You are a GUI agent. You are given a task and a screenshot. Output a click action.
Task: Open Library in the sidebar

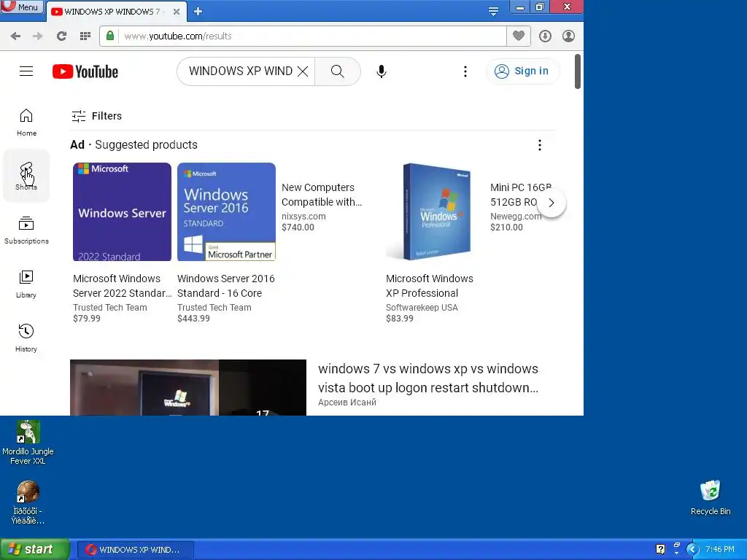pos(26,284)
